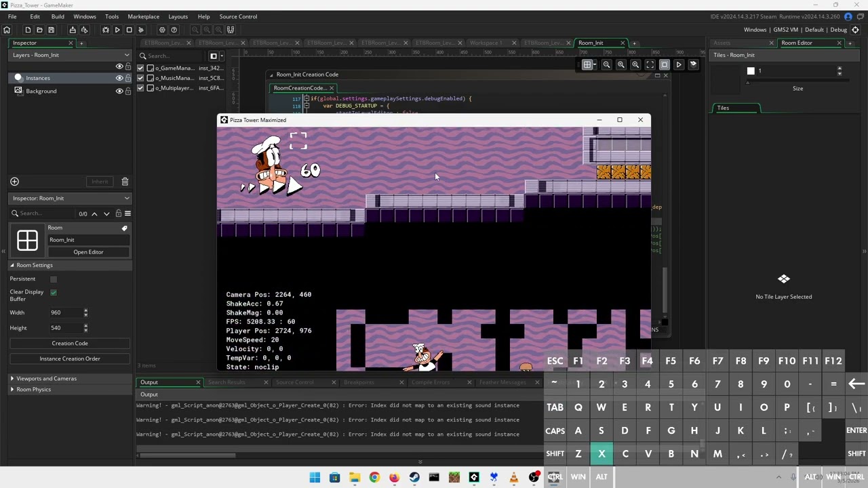Enable the Persistent checkbox
The image size is (868, 488).
(54, 279)
